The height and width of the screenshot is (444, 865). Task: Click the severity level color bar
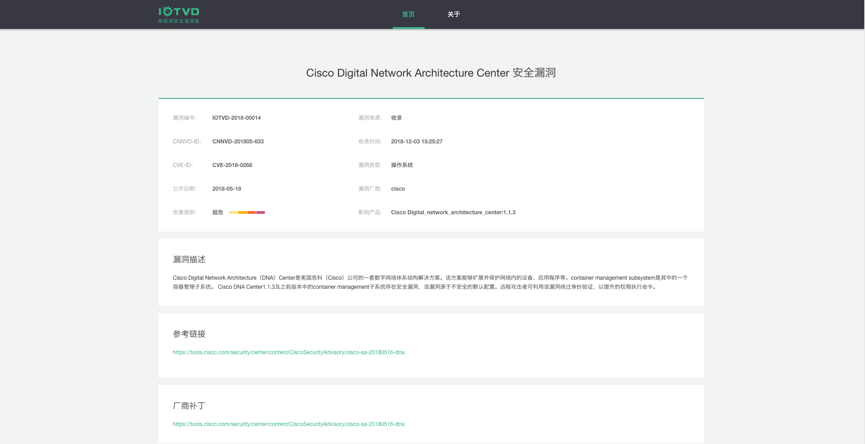pyautogui.click(x=247, y=212)
